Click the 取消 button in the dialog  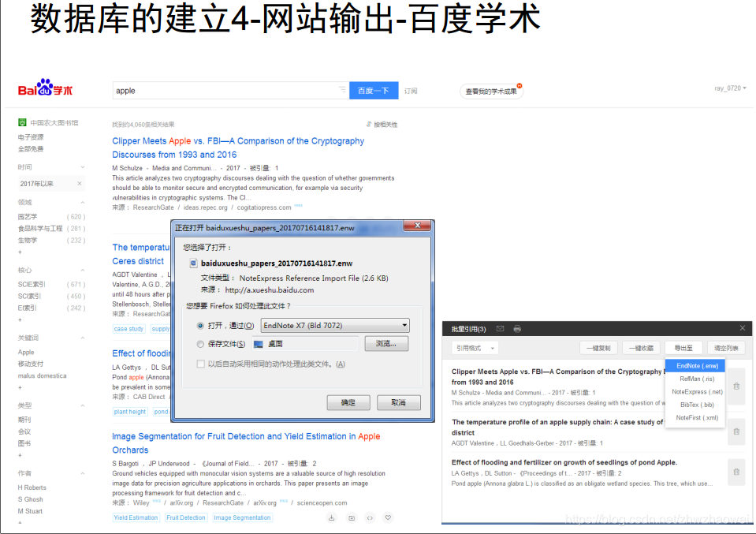point(399,402)
